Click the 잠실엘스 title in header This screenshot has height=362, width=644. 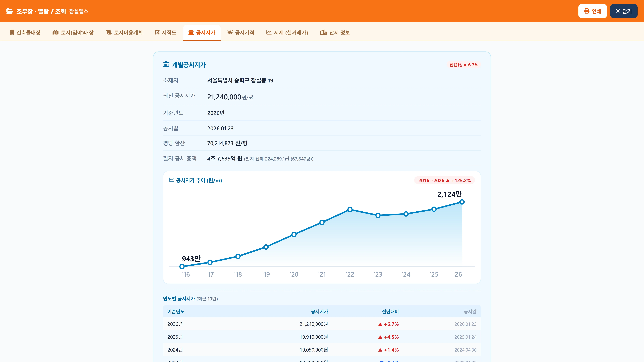click(x=79, y=11)
